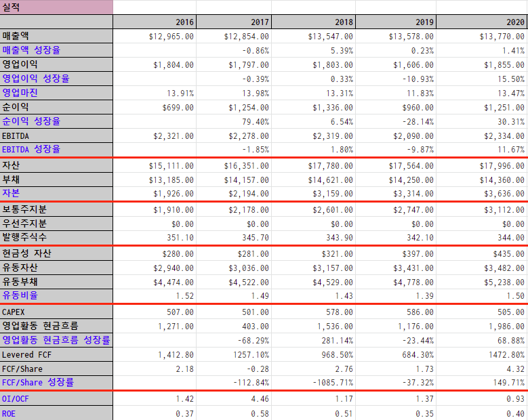Select the Levered FCF row label

[56, 355]
